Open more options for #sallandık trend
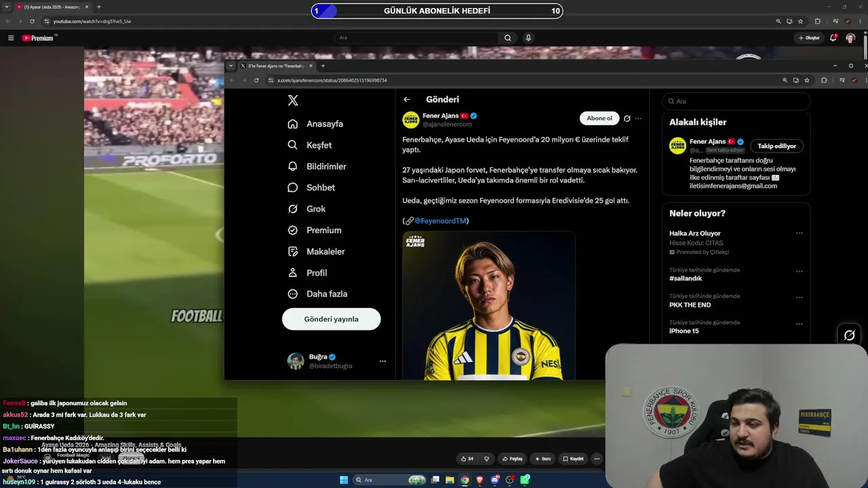This screenshot has height=488, width=868. click(x=800, y=271)
